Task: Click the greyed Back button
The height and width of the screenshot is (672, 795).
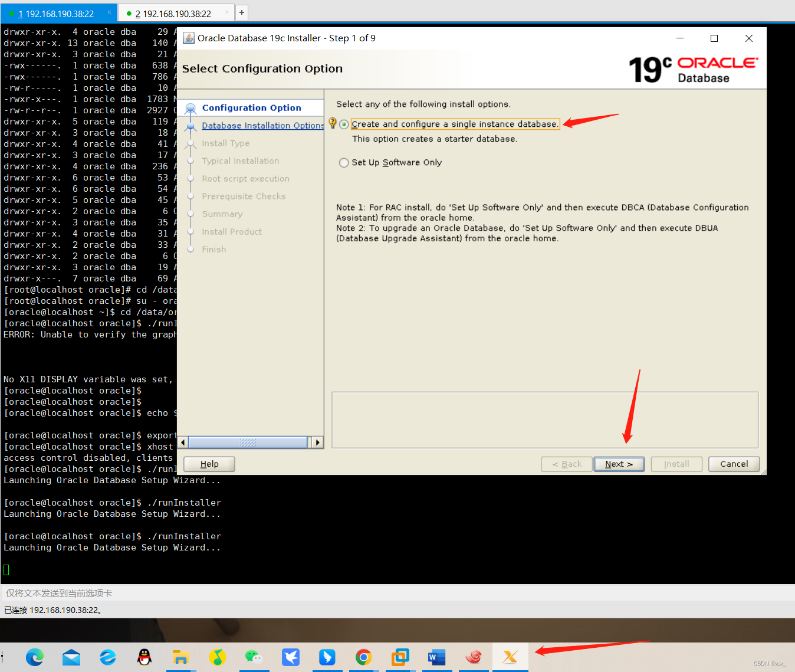Action: point(567,464)
